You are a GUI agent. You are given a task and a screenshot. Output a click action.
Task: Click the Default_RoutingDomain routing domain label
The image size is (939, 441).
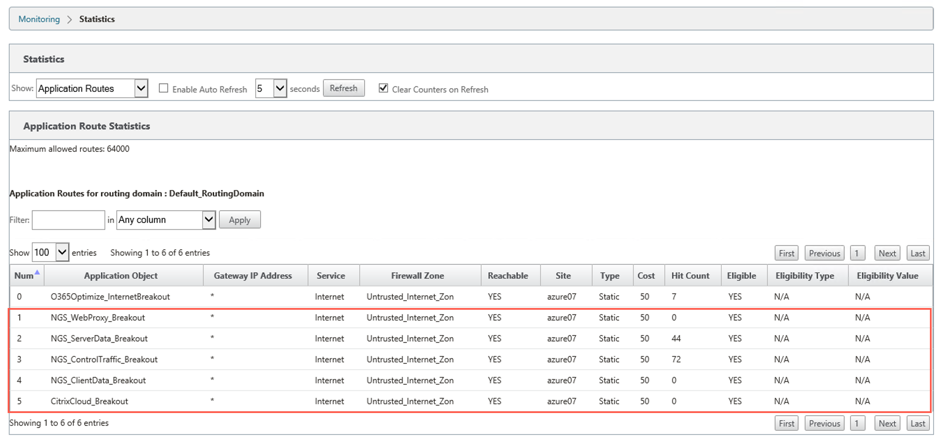(x=217, y=194)
